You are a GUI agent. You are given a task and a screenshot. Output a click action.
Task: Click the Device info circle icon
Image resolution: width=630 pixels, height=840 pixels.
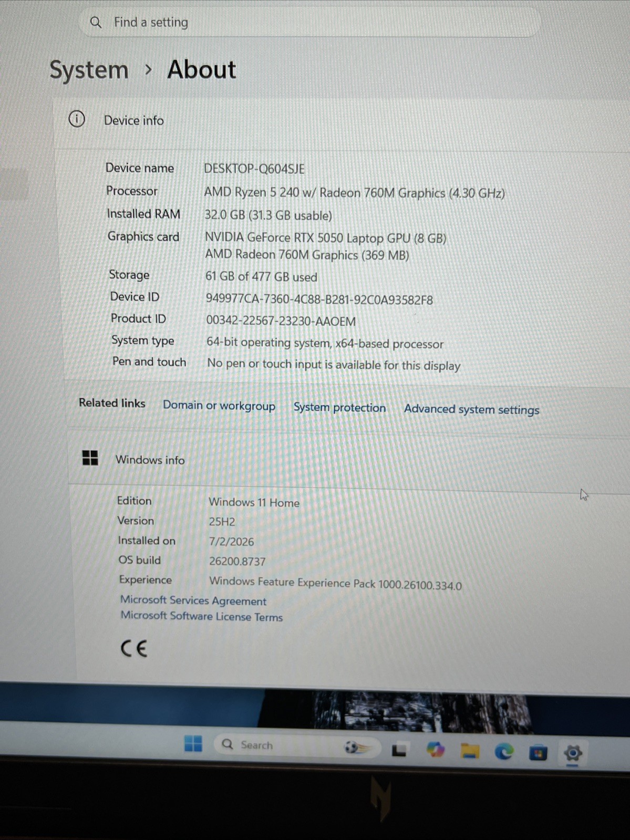tap(77, 119)
